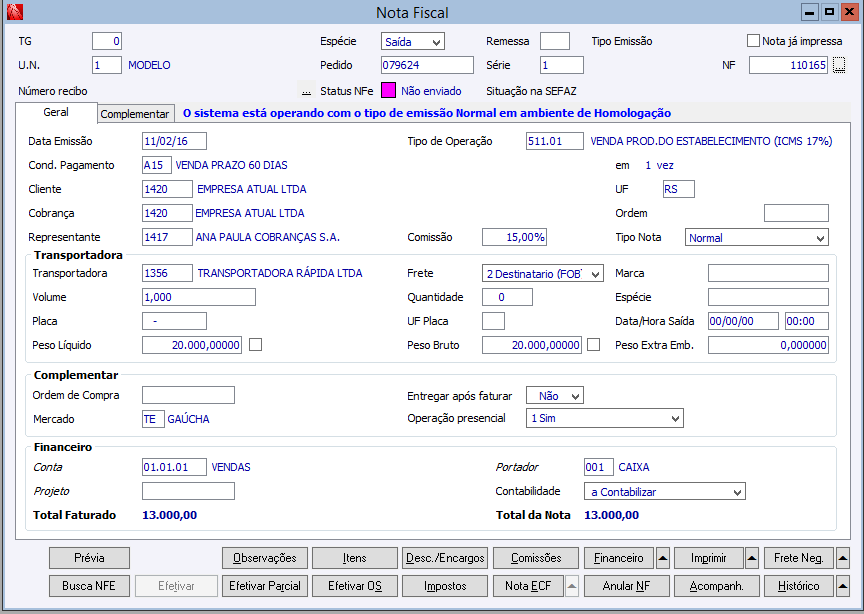Click the Prévia button
The height and width of the screenshot is (614, 864).
pyautogui.click(x=89, y=558)
